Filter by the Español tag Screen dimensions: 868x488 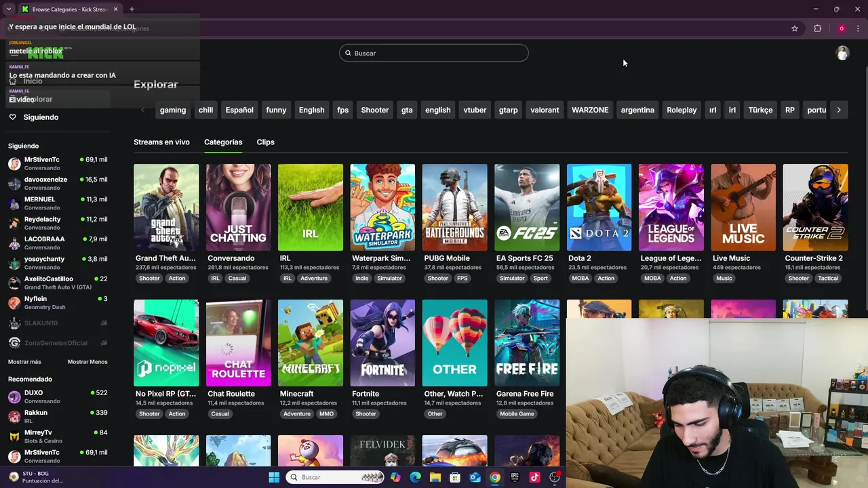[239, 110]
